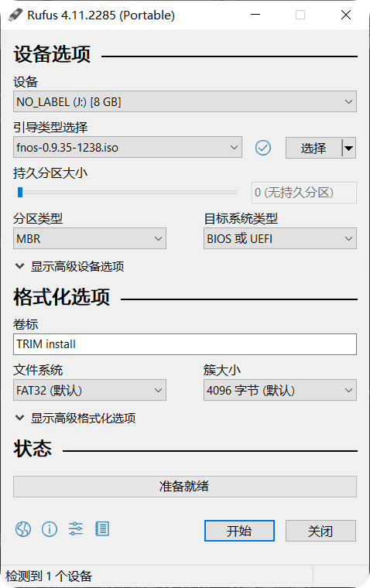Click the 持久分区大小 slider thumb

[x=20, y=192]
